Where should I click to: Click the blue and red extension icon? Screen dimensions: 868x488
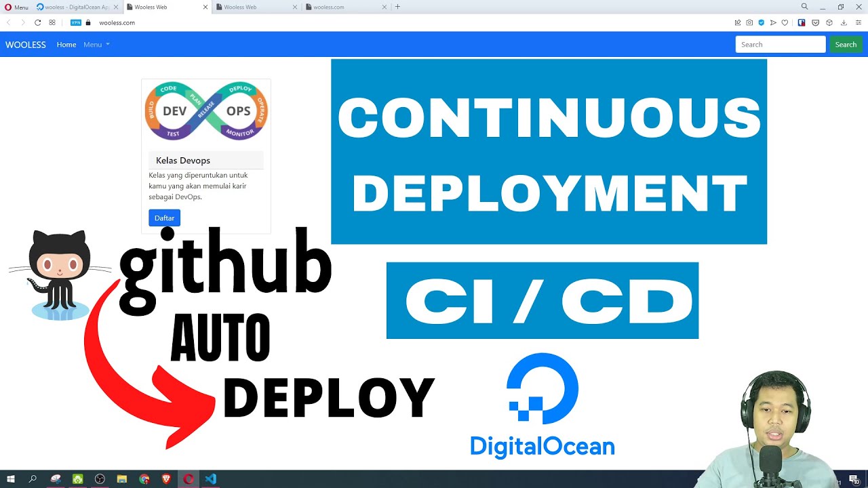[x=802, y=22]
